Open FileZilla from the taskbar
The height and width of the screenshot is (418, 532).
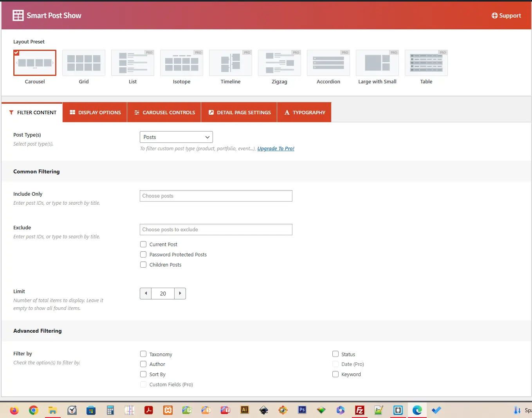click(x=359, y=410)
